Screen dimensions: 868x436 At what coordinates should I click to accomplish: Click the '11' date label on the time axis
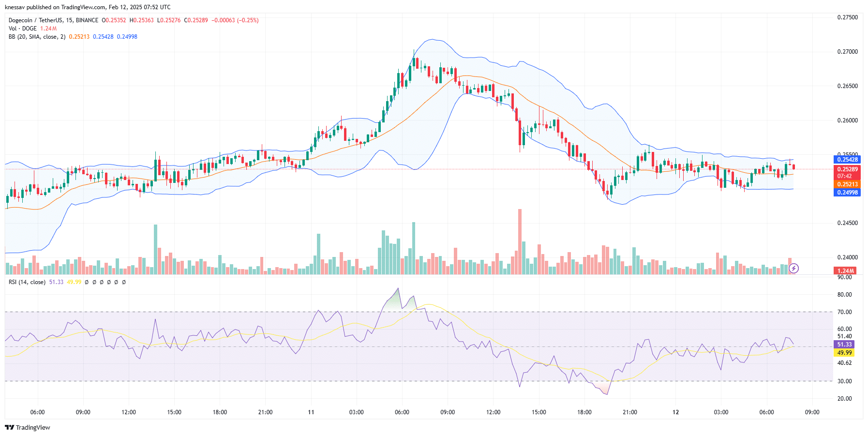[311, 412]
